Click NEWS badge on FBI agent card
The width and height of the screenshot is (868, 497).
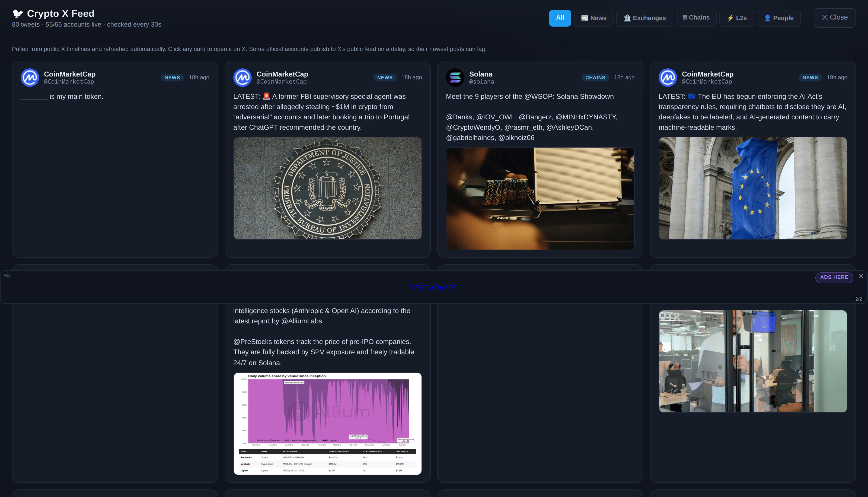(x=385, y=78)
